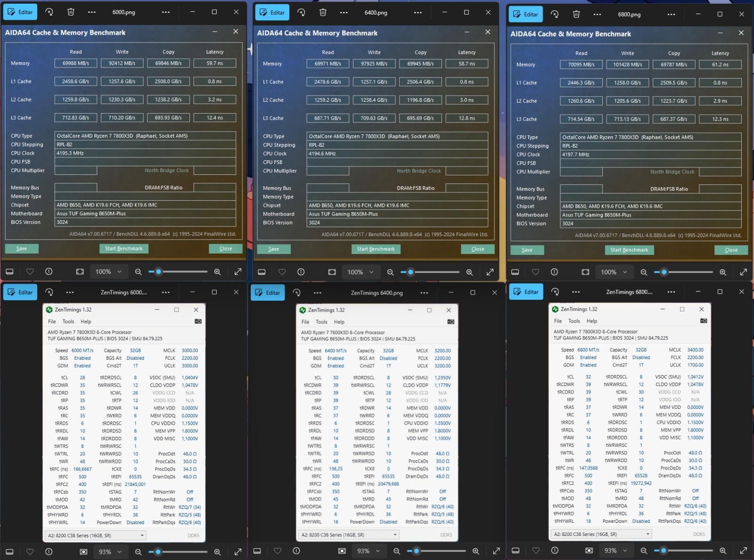Click the A2: 8200 C38 Series selector in ZenTimings 6000

[96, 535]
